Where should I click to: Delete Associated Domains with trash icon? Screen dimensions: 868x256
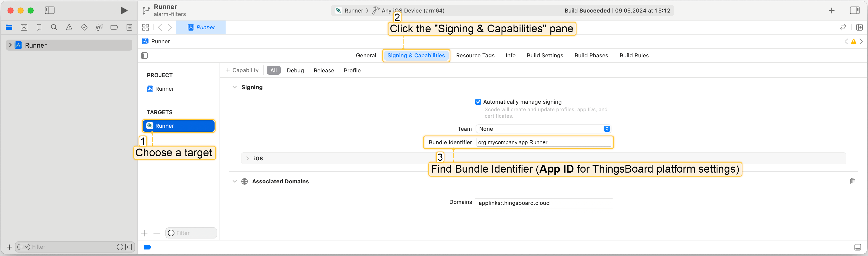852,181
